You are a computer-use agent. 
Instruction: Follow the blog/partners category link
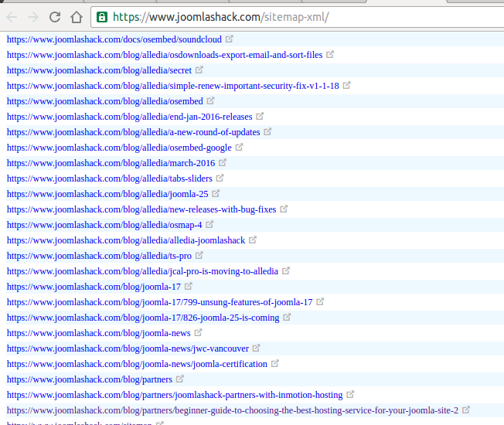pyautogui.click(x=90, y=379)
